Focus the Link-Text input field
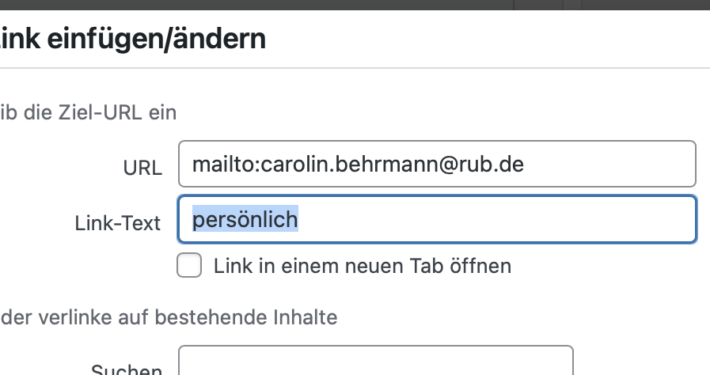 [x=437, y=219]
